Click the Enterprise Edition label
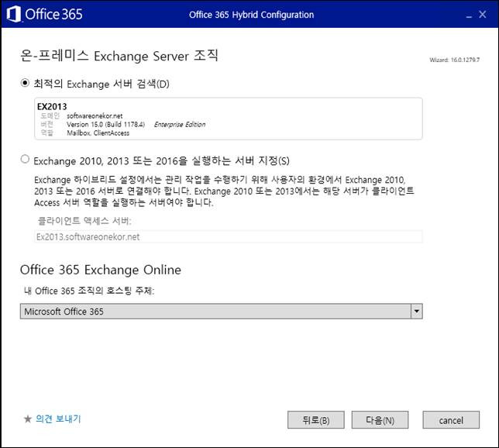The image size is (499, 448). click(x=180, y=125)
